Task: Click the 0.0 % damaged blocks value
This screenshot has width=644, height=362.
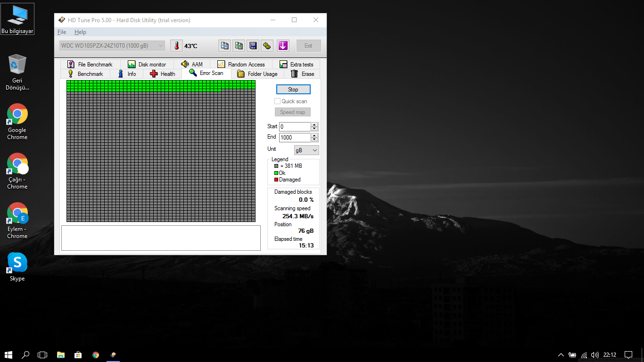Action: click(306, 200)
